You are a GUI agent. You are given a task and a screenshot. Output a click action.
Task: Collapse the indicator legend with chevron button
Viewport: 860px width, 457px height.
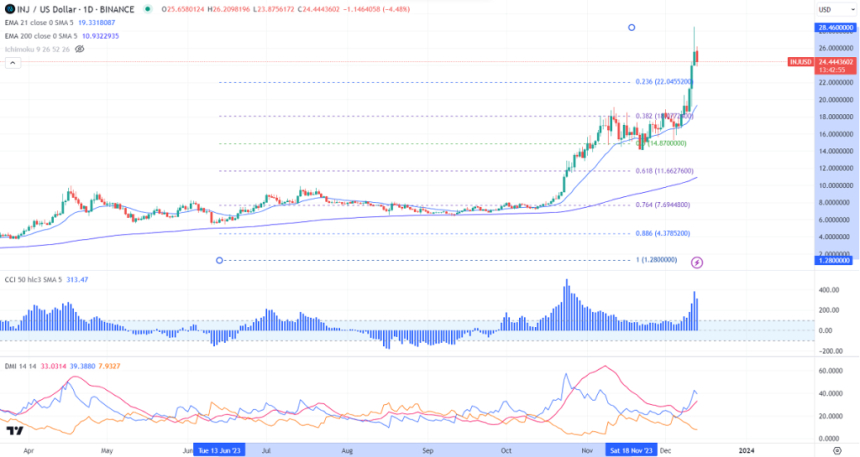[x=12, y=63]
